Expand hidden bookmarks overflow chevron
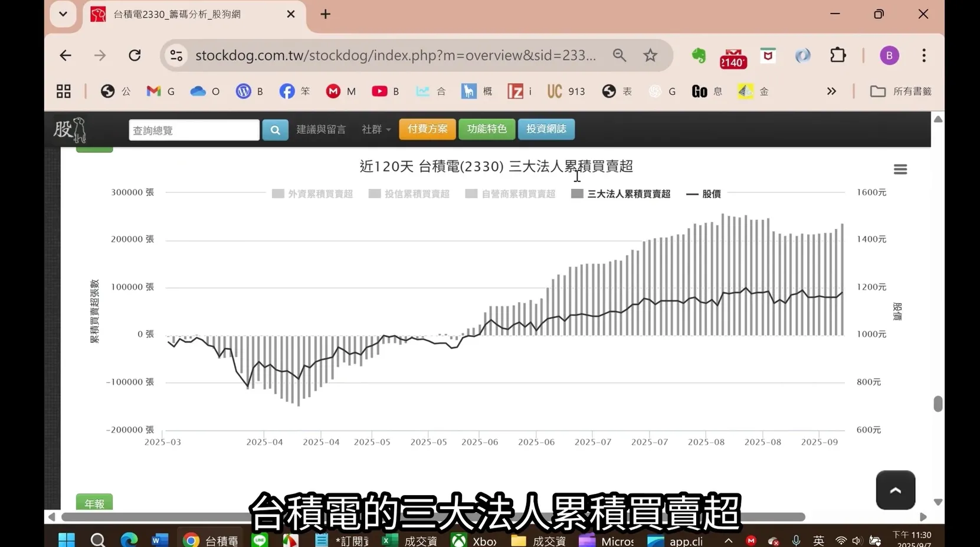 831,91
